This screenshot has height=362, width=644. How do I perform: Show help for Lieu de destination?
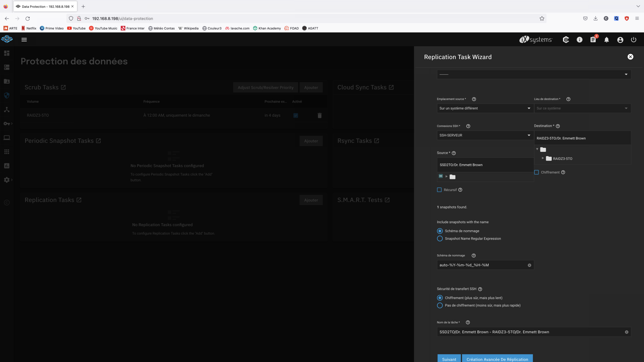pos(568,99)
